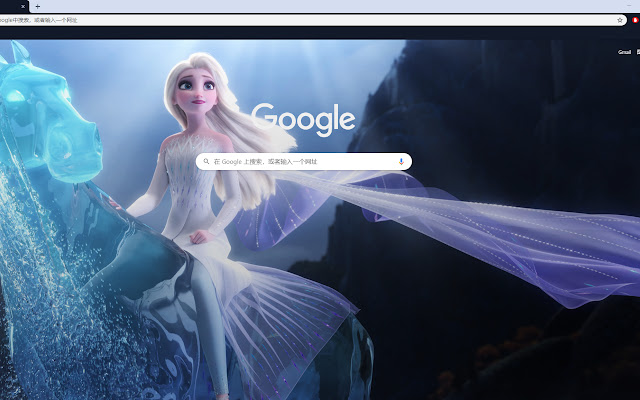
Task: Open a new tab with the plus button
Action: (38, 6)
